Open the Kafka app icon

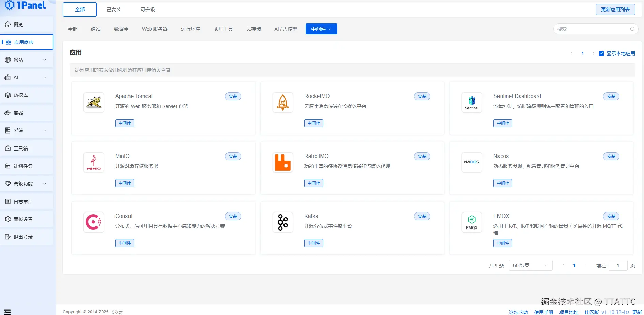click(x=283, y=222)
